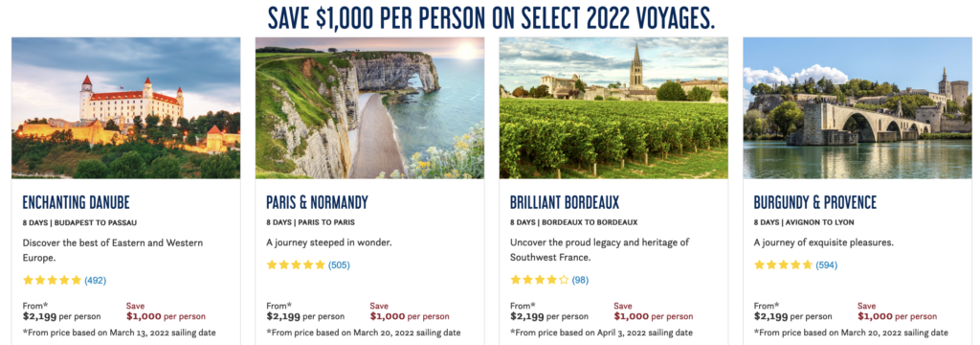Open the 505 reviews link
Screen dimensions: 980x345
point(340,265)
